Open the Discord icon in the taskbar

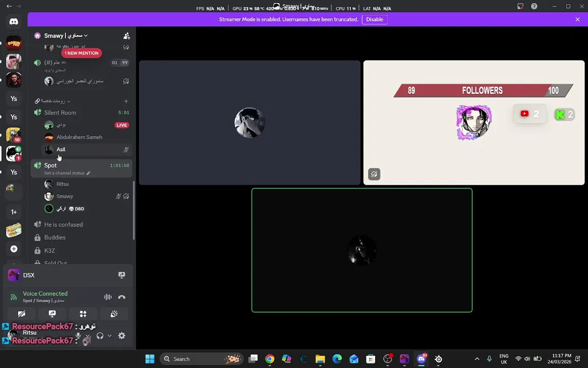point(422,359)
